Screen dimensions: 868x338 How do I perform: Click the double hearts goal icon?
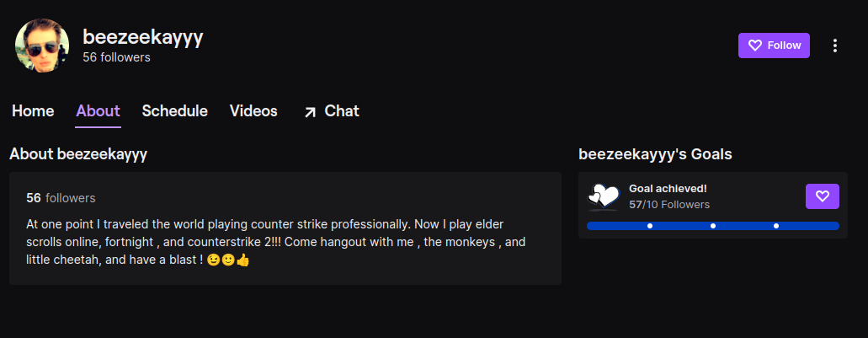point(603,196)
